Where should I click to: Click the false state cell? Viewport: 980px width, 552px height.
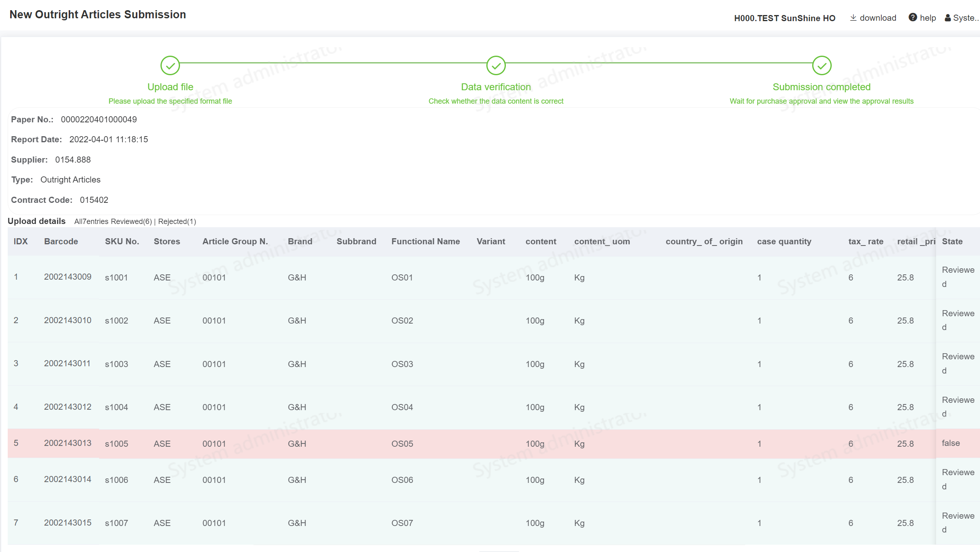(x=951, y=443)
